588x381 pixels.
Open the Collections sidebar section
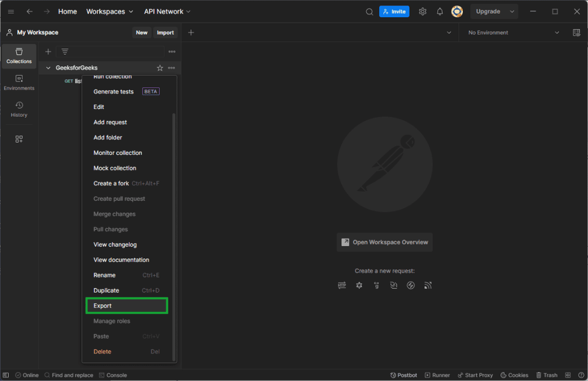pyautogui.click(x=19, y=56)
